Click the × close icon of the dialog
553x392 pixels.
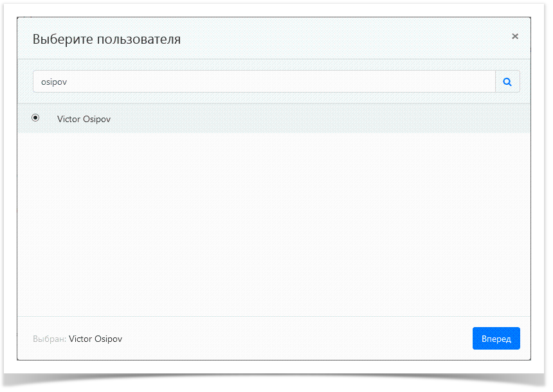tap(515, 37)
